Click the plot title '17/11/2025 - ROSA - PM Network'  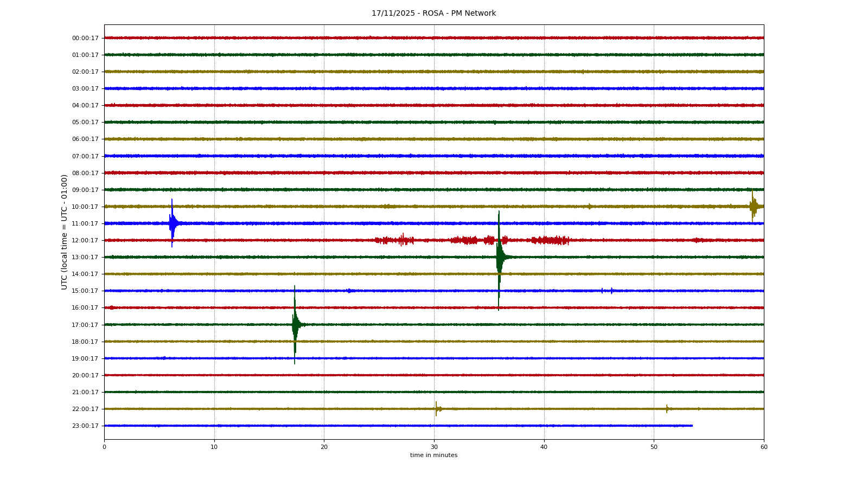click(433, 14)
